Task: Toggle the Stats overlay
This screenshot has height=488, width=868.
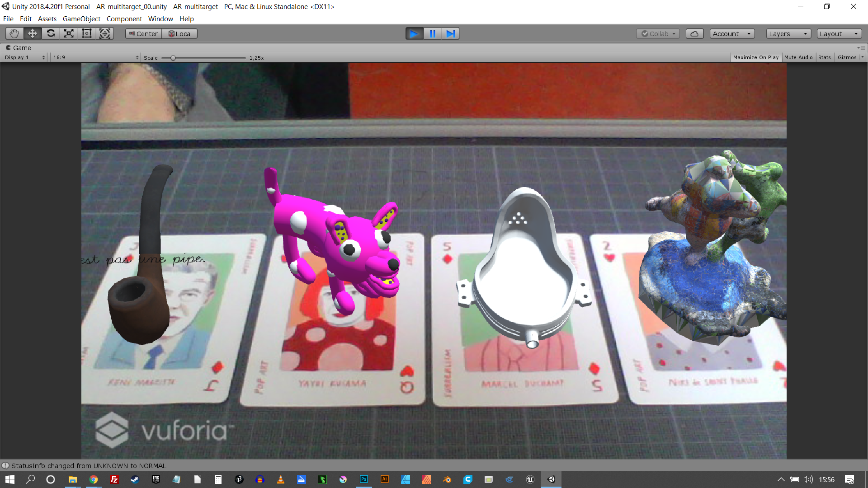Action: (x=824, y=57)
